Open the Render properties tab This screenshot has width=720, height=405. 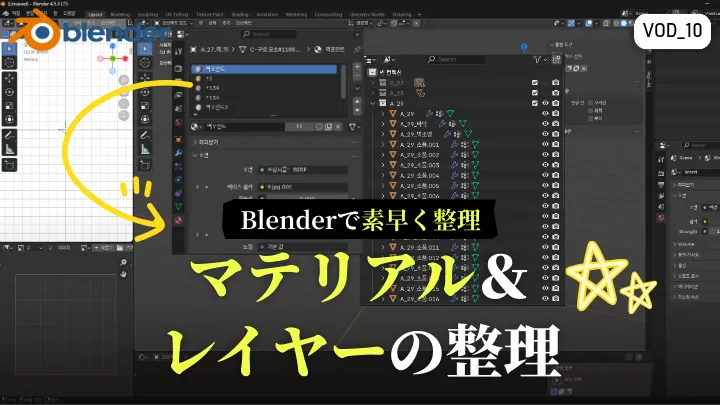[x=178, y=68]
